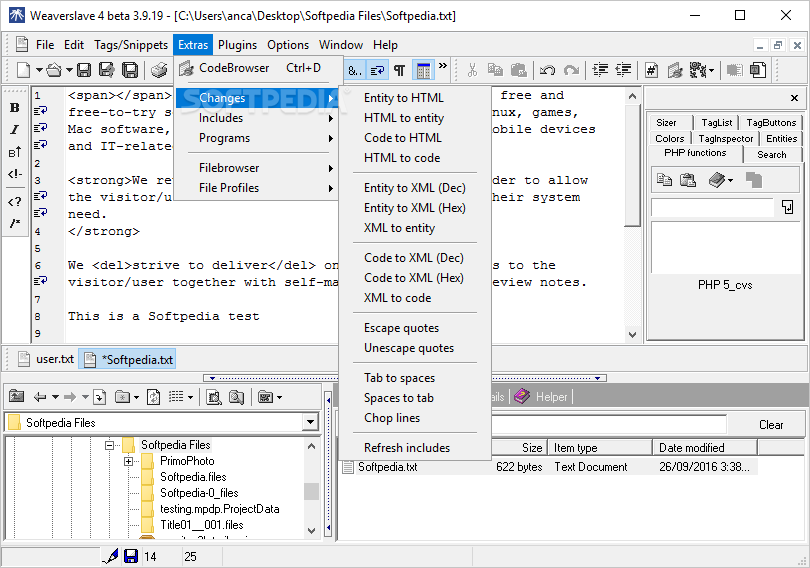This screenshot has width=810, height=568.
Task: Click 'Chop lines' menu item
Action: click(415, 418)
